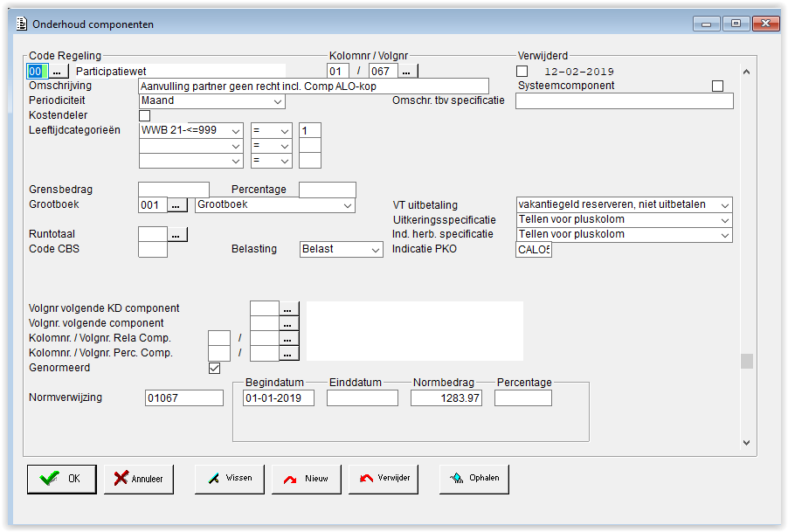Viewport: 788px width, 532px height.
Task: Click the first age category value field
Action: (310, 131)
